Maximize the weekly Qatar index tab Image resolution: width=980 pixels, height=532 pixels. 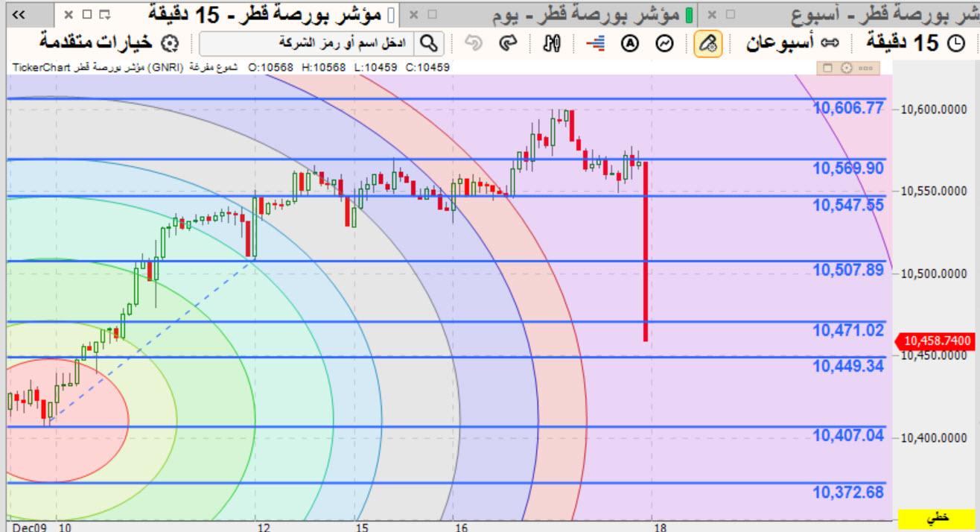(730, 14)
